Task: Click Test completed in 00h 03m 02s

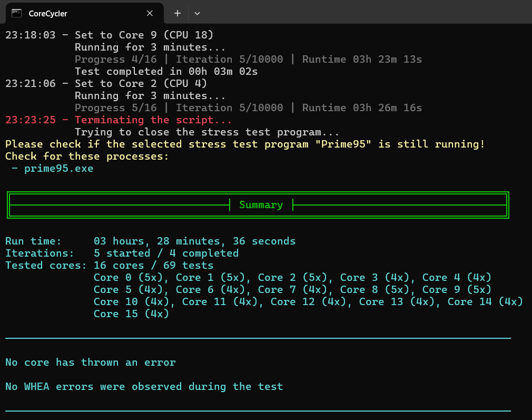Action: [x=166, y=72]
